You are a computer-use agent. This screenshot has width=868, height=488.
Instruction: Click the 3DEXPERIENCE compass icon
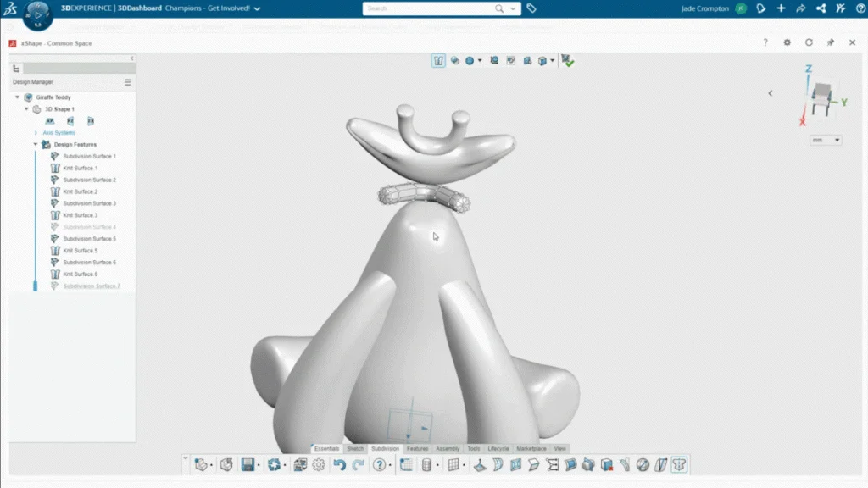point(37,14)
